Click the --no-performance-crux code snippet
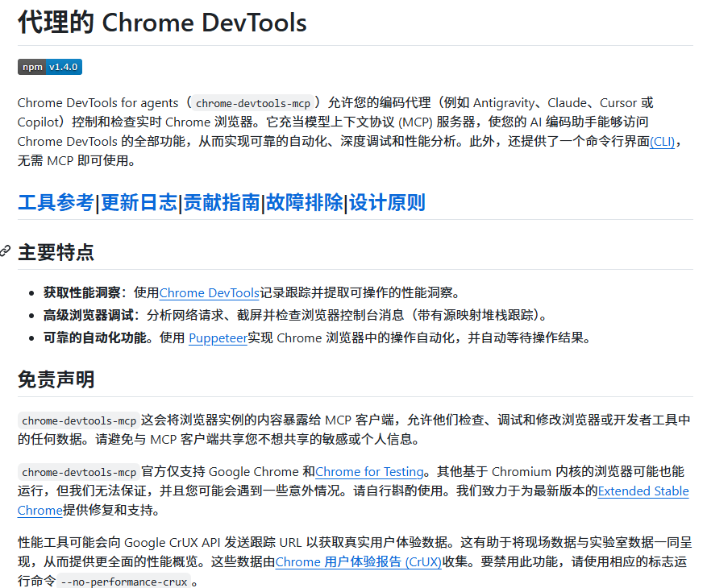 pos(124,582)
